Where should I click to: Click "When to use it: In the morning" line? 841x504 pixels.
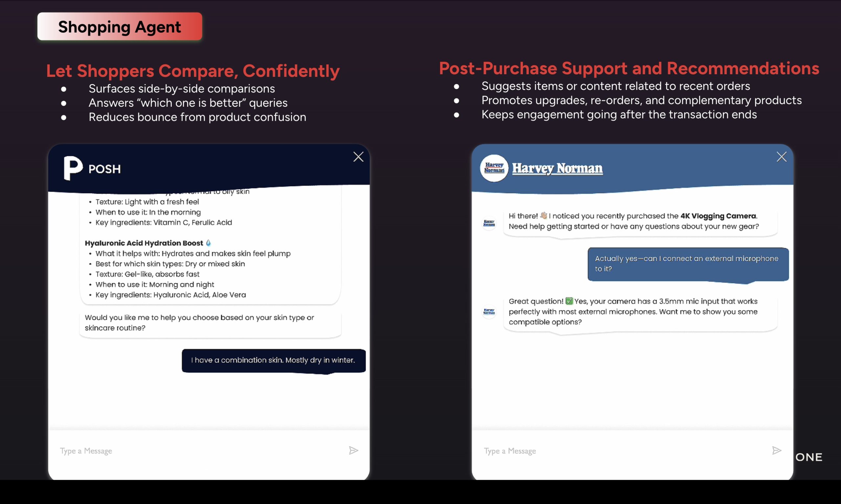148,212
